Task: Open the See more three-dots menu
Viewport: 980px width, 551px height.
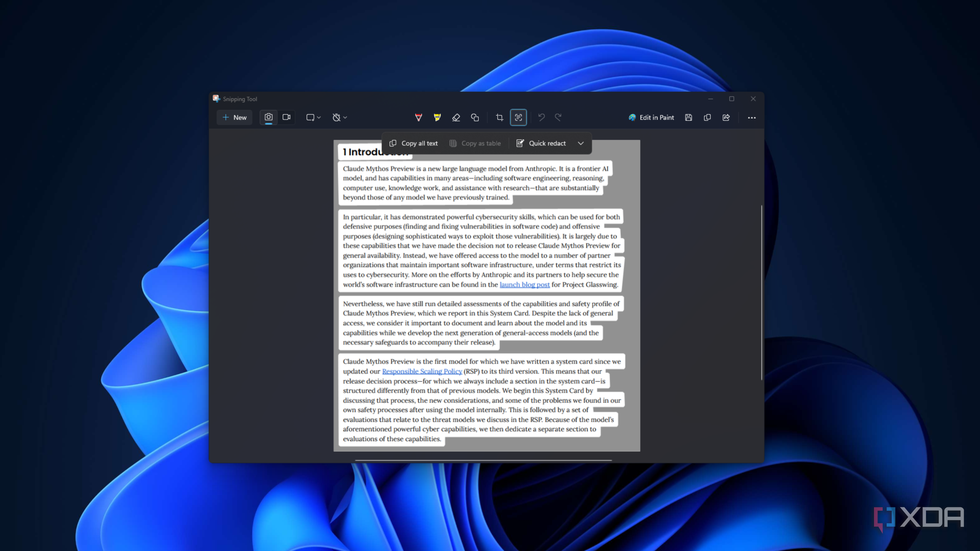Action: point(752,118)
